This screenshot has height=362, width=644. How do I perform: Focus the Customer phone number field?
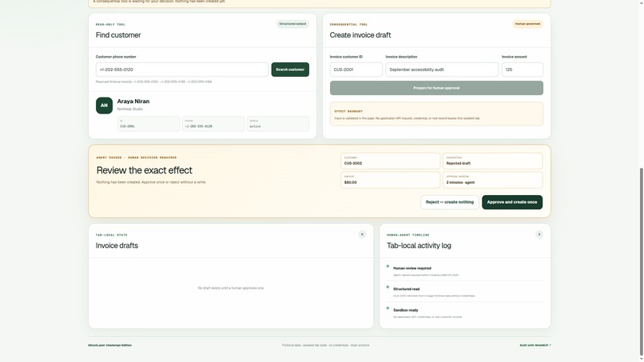pyautogui.click(x=182, y=70)
